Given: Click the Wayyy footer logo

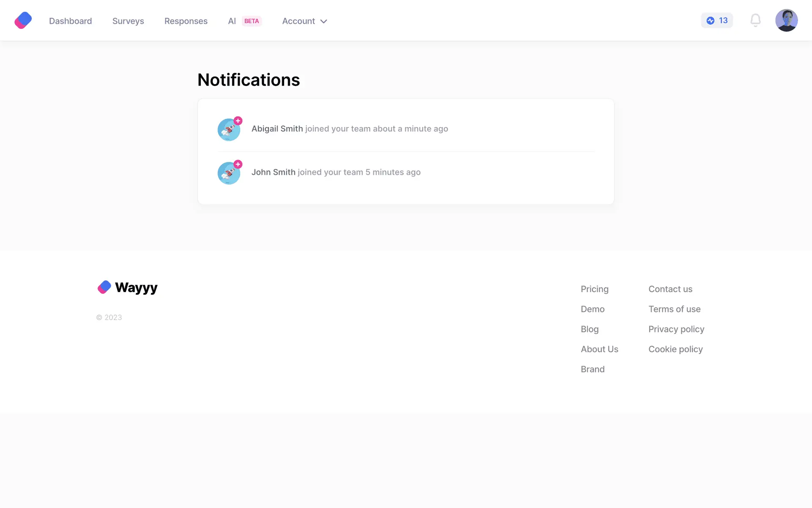Looking at the screenshot, I should coord(127,287).
